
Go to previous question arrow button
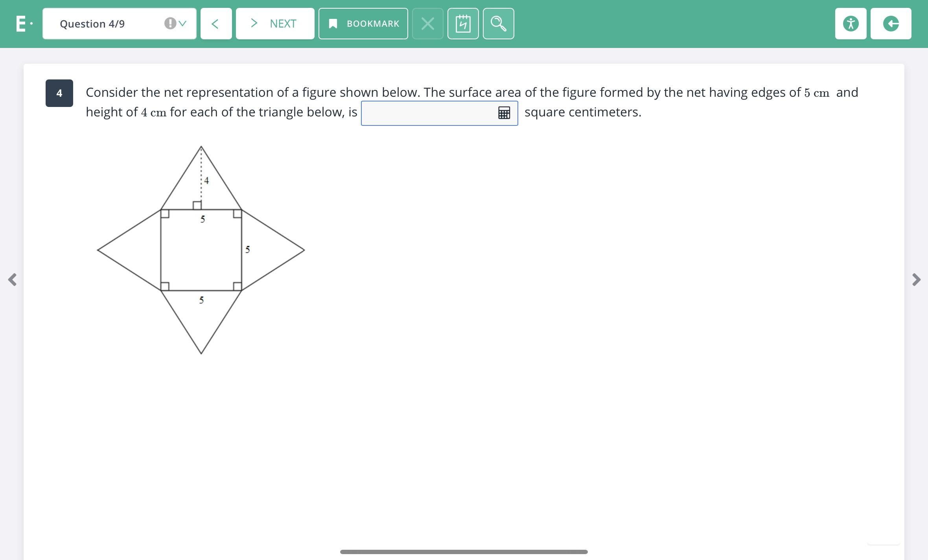(x=216, y=24)
